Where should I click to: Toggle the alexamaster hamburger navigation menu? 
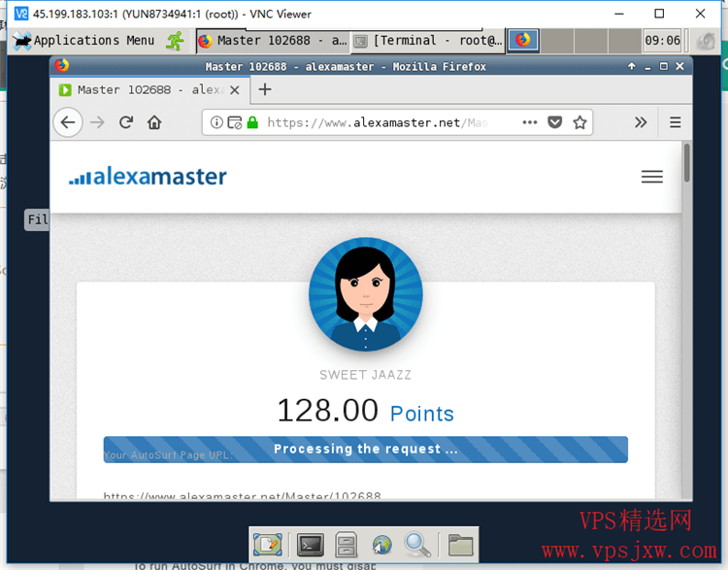point(652,177)
